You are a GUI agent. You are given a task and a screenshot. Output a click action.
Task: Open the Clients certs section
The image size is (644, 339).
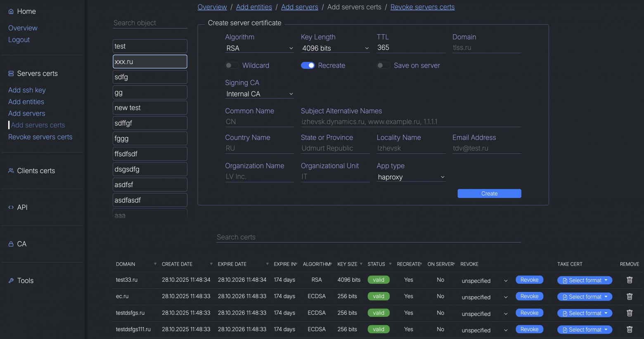(x=36, y=171)
